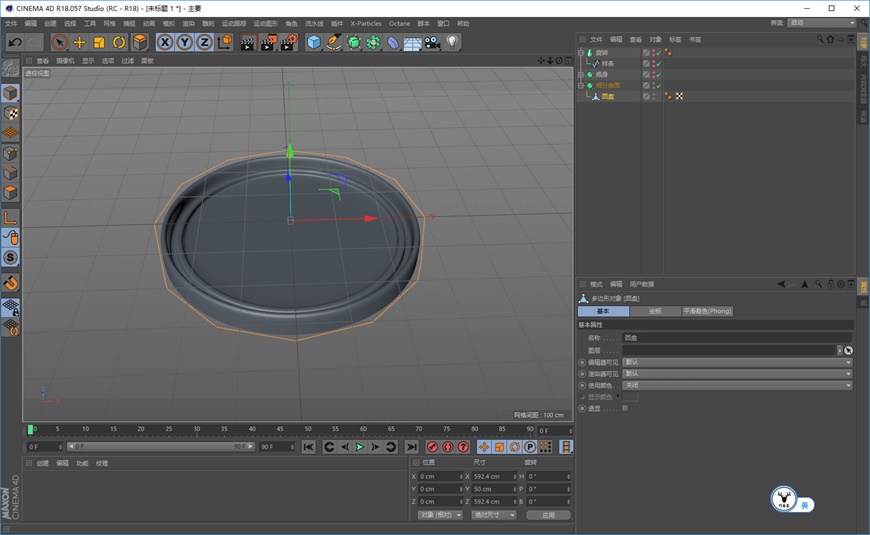Image resolution: width=870 pixels, height=535 pixels.
Task: Click the 显示颜色 color swatch
Action: point(630,397)
